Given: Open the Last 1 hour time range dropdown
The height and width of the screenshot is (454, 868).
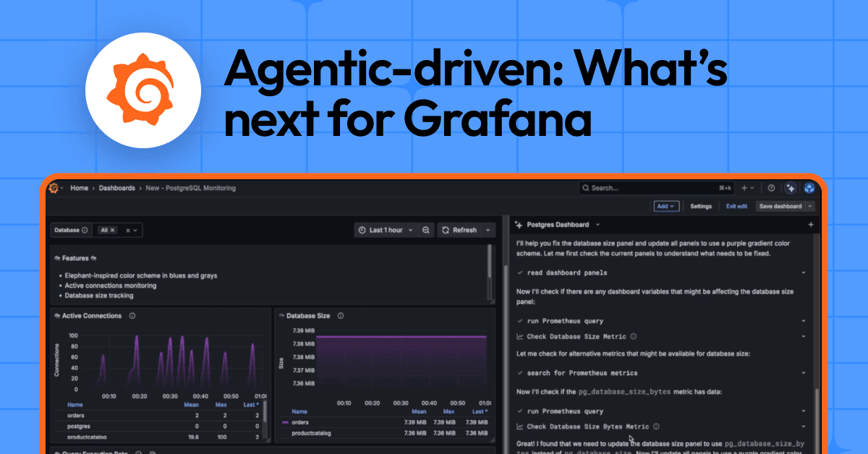Looking at the screenshot, I should 387,230.
